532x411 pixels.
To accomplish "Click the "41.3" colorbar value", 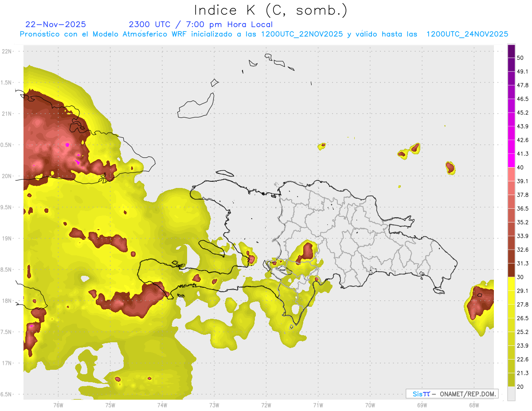I will [x=523, y=154].
